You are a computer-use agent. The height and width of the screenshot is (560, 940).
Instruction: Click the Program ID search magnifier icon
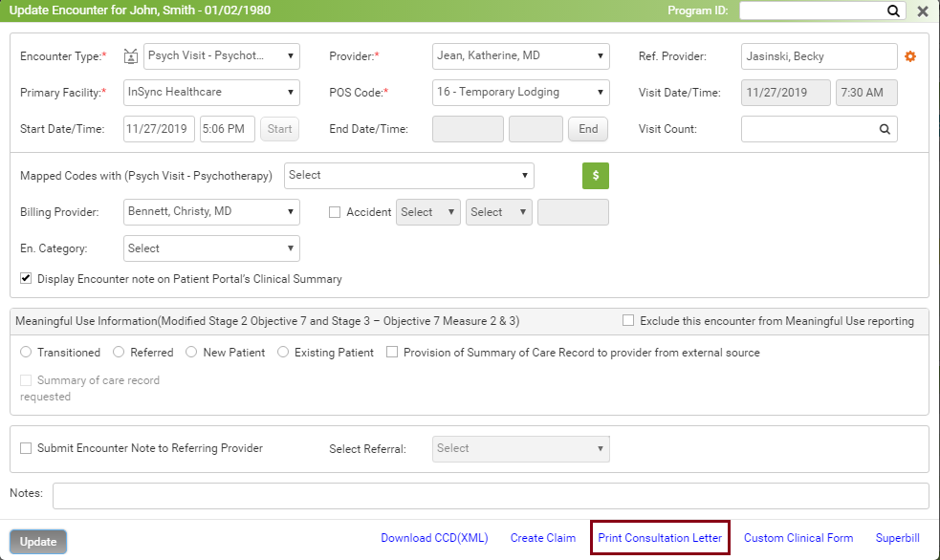[893, 11]
